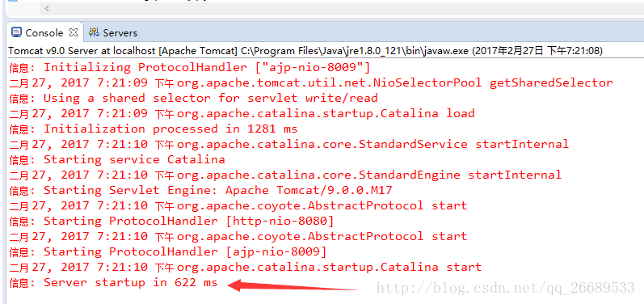644x304 pixels.
Task: Open the Servers tab
Action: click(112, 32)
